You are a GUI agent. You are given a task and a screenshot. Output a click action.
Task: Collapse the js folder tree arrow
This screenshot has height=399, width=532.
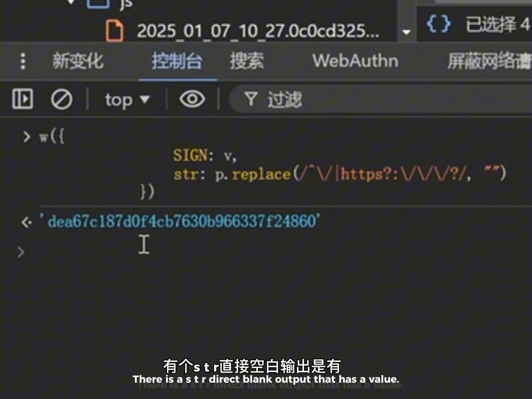pyautogui.click(x=71, y=2)
